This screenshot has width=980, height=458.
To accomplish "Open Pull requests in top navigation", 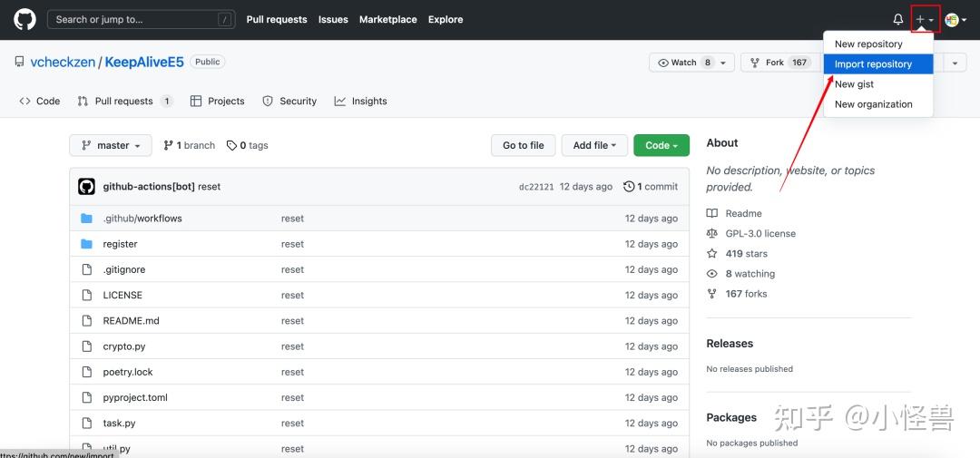I will coord(277,19).
